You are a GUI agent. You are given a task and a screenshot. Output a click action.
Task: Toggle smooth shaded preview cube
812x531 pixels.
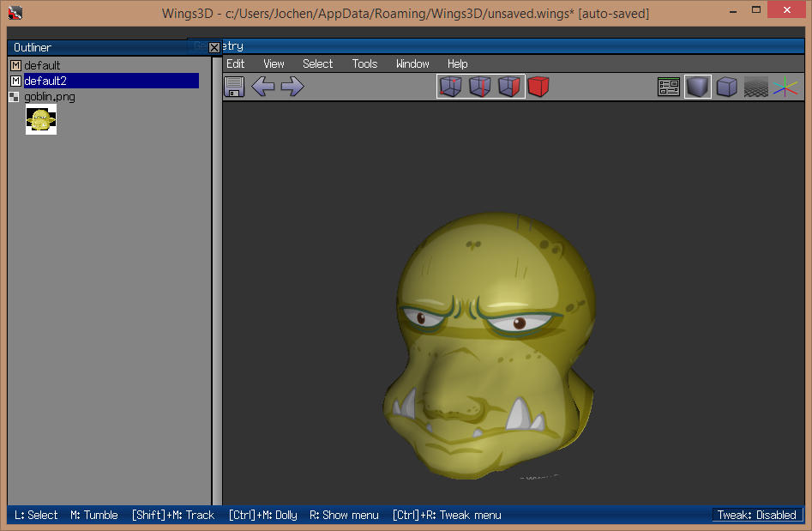click(x=698, y=87)
